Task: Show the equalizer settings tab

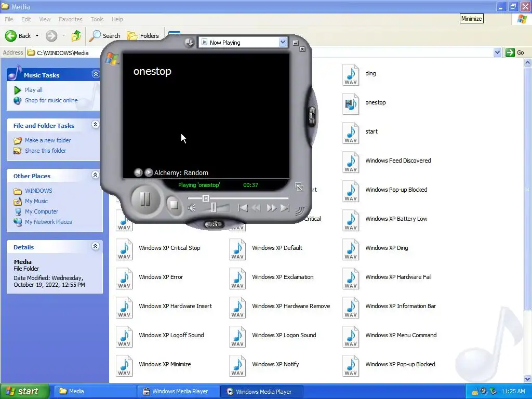Action: (214, 224)
